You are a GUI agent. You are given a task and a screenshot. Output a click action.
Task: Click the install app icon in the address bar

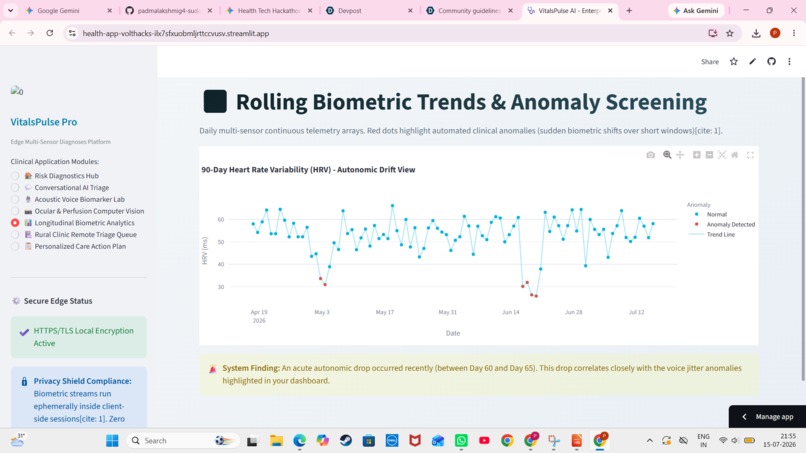coord(712,33)
